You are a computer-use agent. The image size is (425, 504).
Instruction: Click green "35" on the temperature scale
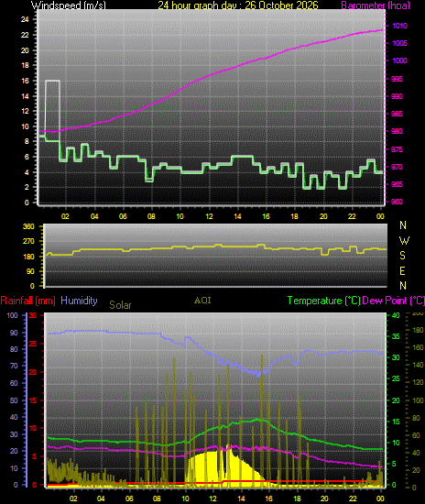[396, 336]
